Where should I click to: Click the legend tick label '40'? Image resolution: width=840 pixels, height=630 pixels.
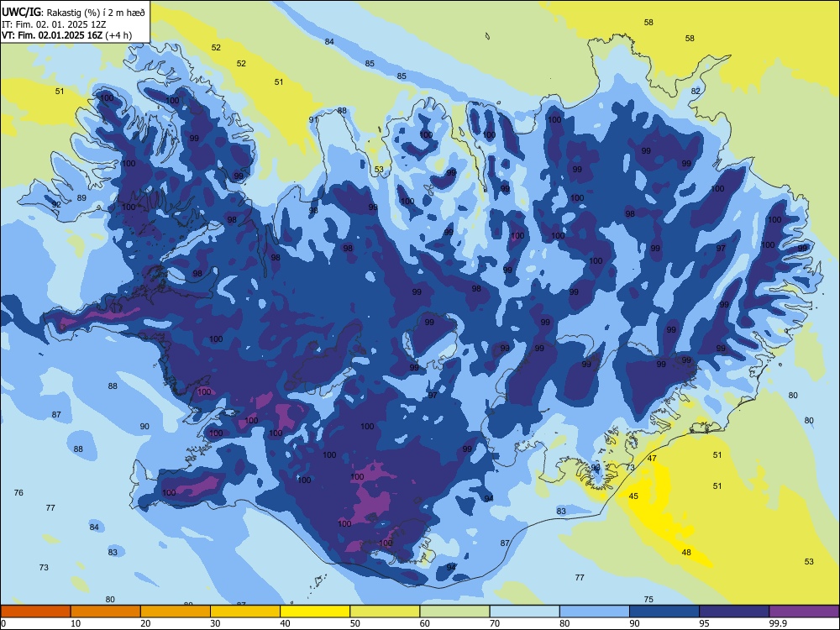click(x=285, y=623)
